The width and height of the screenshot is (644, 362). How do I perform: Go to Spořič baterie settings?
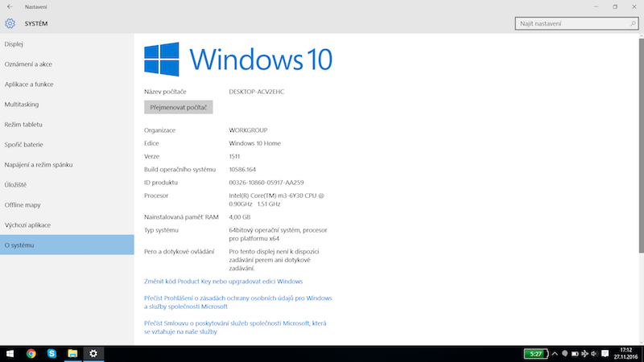pos(23,144)
